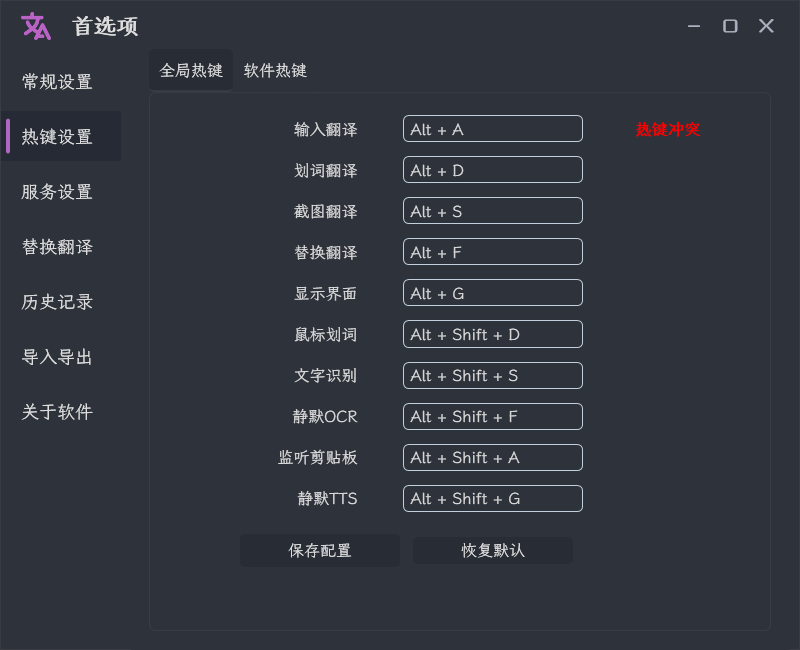
Task: Edit the 监听剪贴板 hotkey field
Action: click(493, 457)
